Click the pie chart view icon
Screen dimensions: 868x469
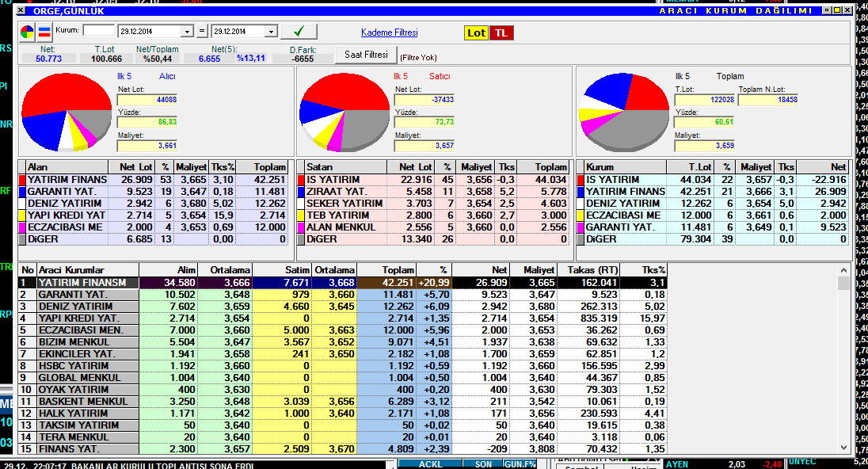[28, 32]
